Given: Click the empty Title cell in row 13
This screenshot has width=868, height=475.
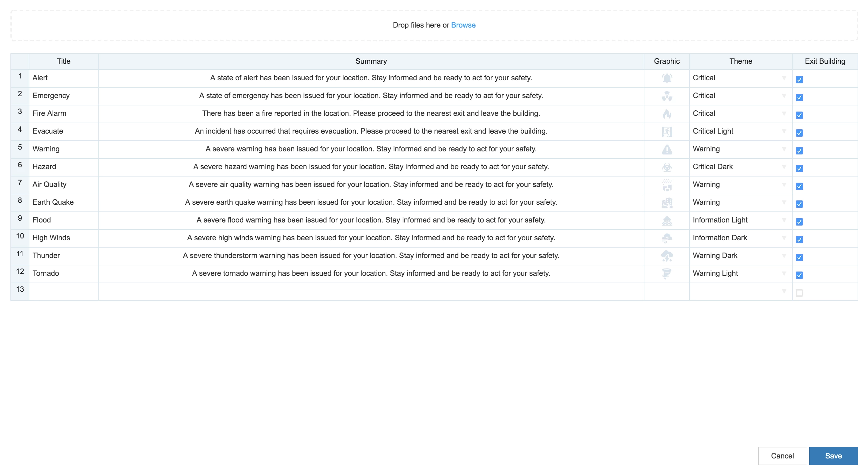Looking at the screenshot, I should pos(63,291).
